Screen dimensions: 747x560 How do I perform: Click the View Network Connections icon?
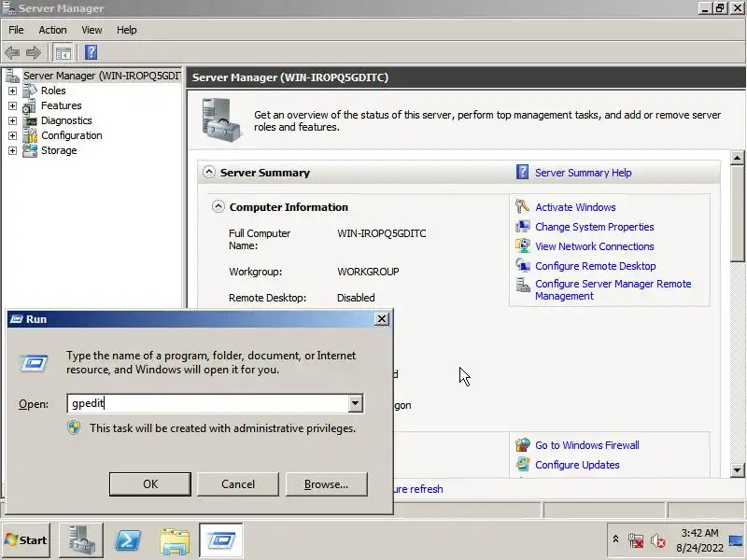tap(523, 245)
